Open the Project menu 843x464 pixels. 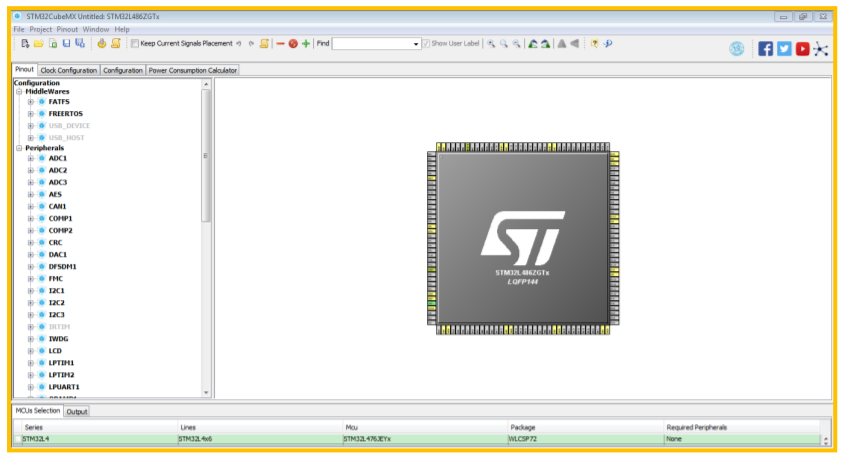click(41, 30)
